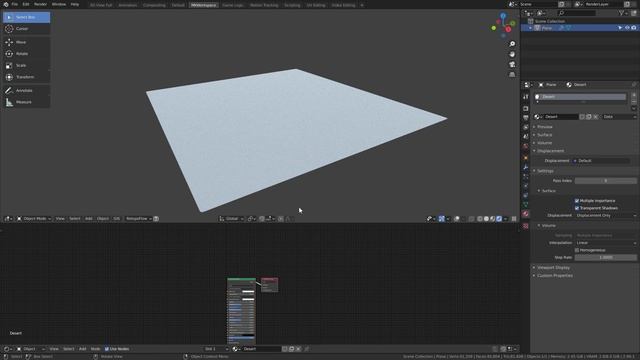Click the outliner search field
This screenshot has width=640, height=360.
point(576,13)
